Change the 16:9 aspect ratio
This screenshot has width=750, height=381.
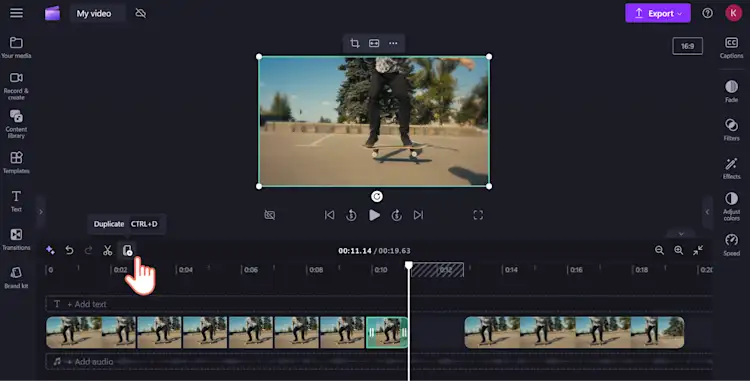click(x=687, y=46)
